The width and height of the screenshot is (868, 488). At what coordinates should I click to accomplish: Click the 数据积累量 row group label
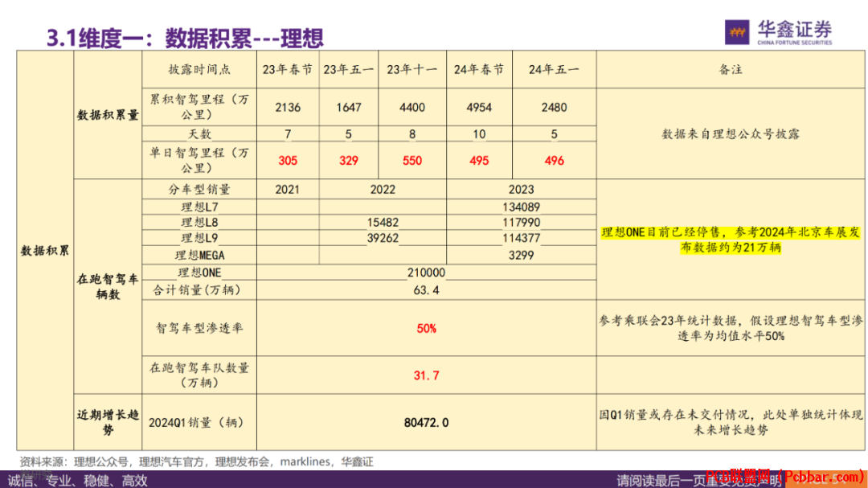click(x=108, y=115)
